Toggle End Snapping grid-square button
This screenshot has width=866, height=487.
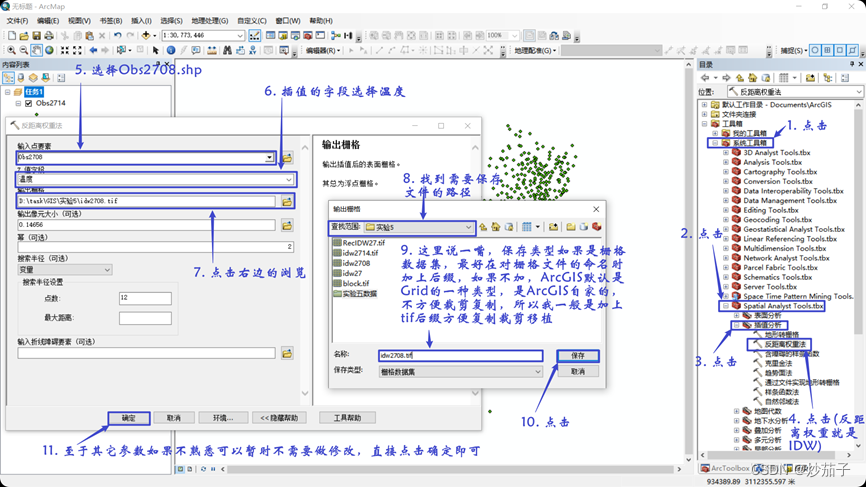coord(827,50)
